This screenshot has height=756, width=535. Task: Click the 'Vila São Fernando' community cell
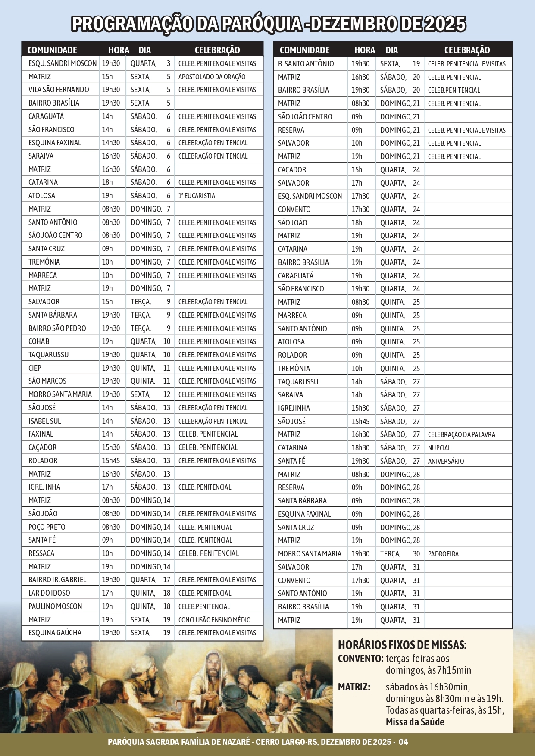pyautogui.click(x=59, y=90)
